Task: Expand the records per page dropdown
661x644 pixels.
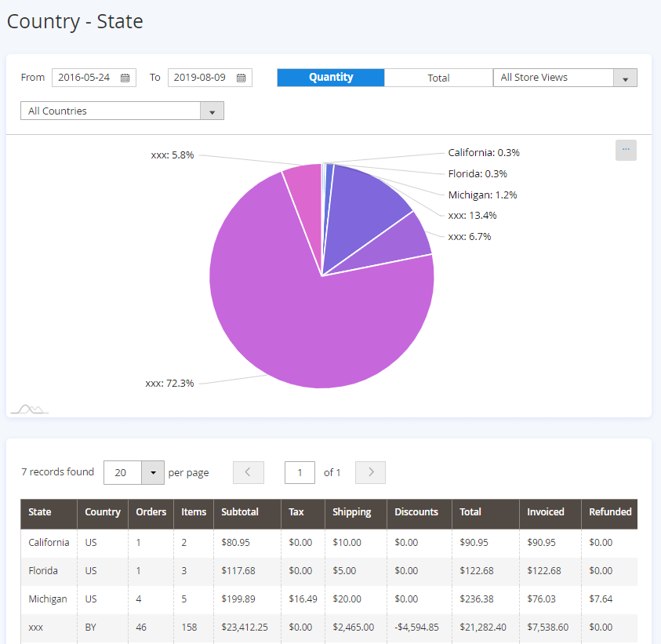Action: [x=153, y=473]
